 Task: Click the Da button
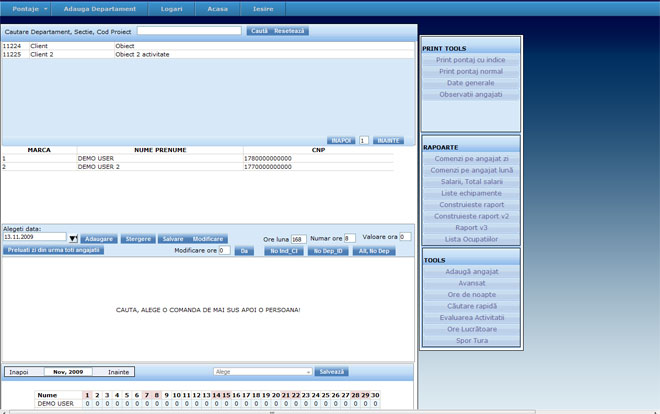(x=244, y=251)
